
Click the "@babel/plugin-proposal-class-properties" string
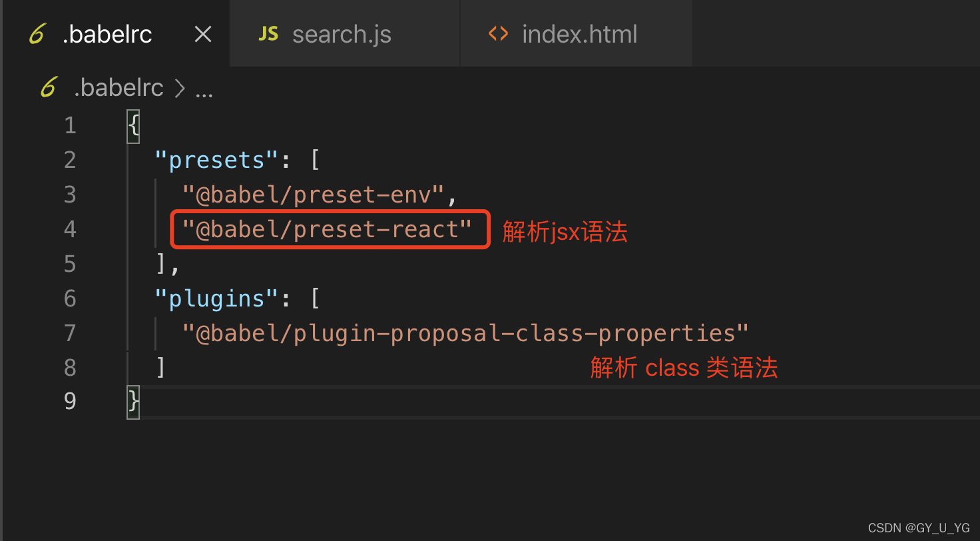(465, 333)
